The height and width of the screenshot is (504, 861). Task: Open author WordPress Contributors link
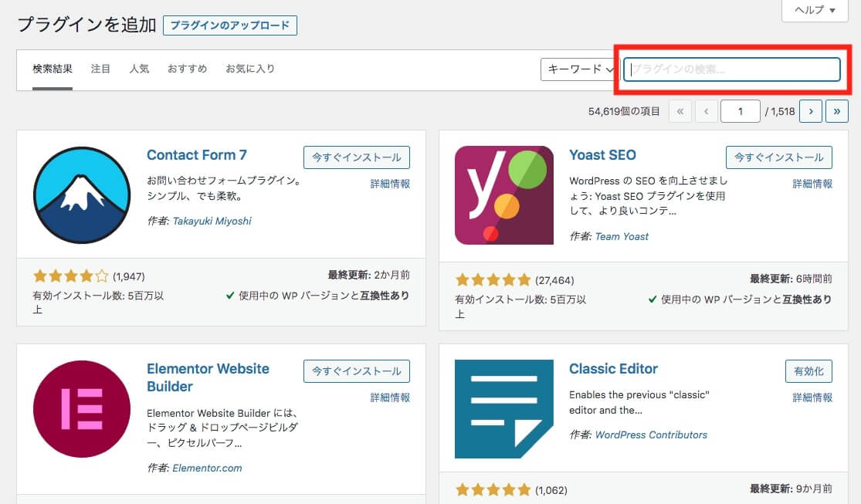pos(651,435)
